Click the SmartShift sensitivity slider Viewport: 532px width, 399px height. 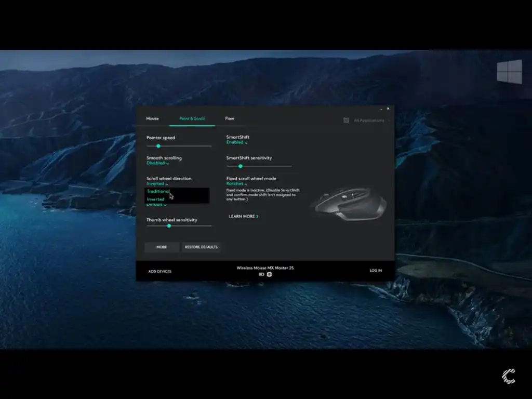point(259,166)
